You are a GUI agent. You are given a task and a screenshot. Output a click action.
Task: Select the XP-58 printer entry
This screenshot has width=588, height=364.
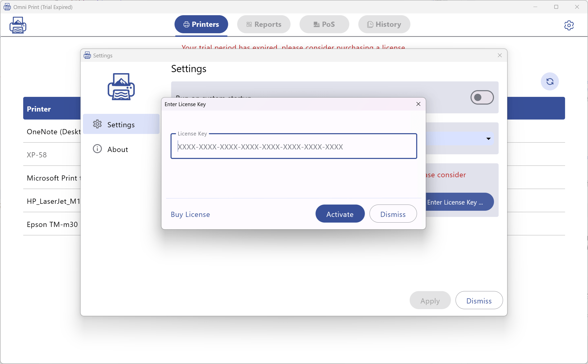pos(37,155)
